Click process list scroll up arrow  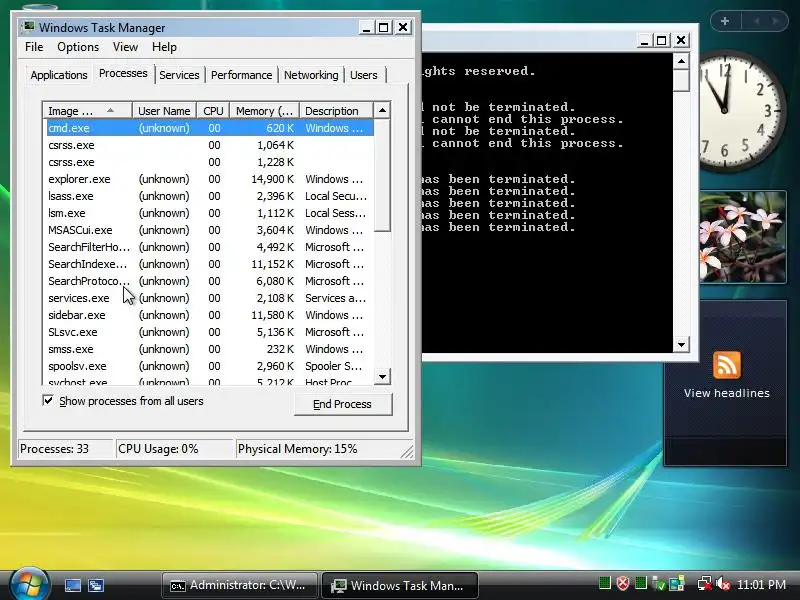[x=382, y=110]
